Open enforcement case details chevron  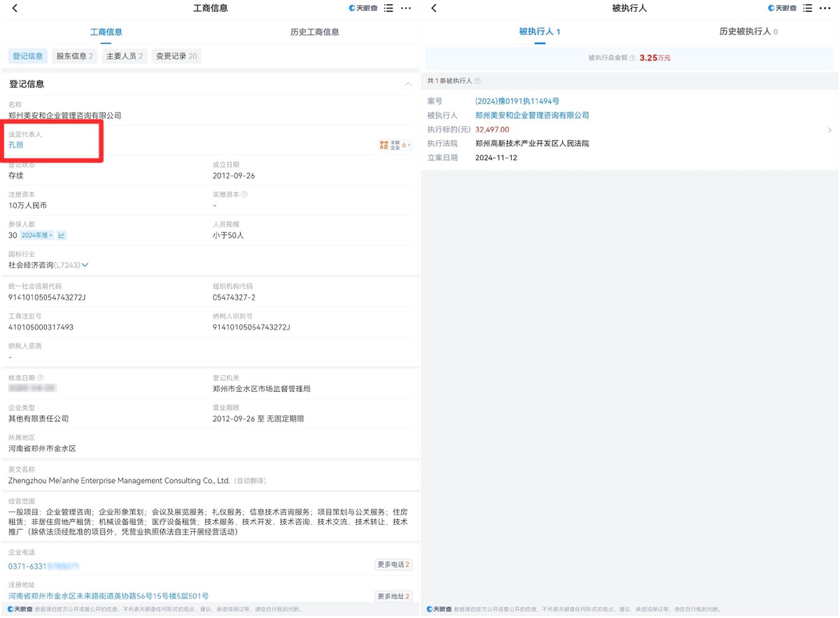tap(829, 129)
